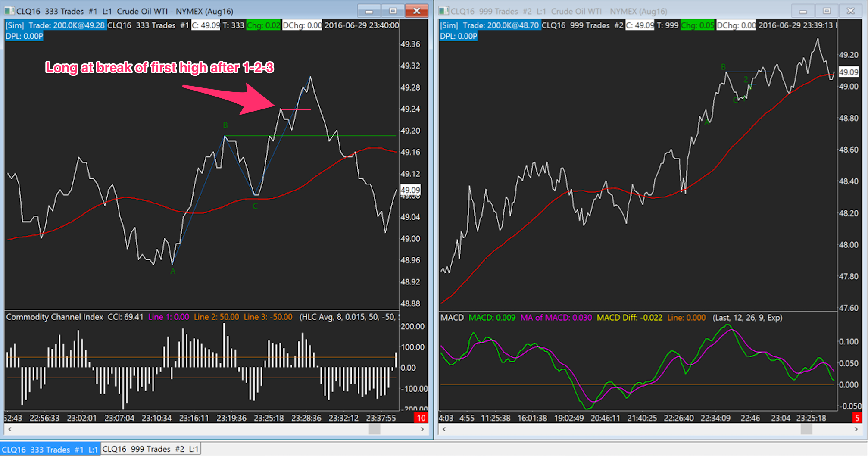Maximize the 333 Trades chart window
Image resolution: width=868 pixels, height=456 pixels.
pos(393,11)
